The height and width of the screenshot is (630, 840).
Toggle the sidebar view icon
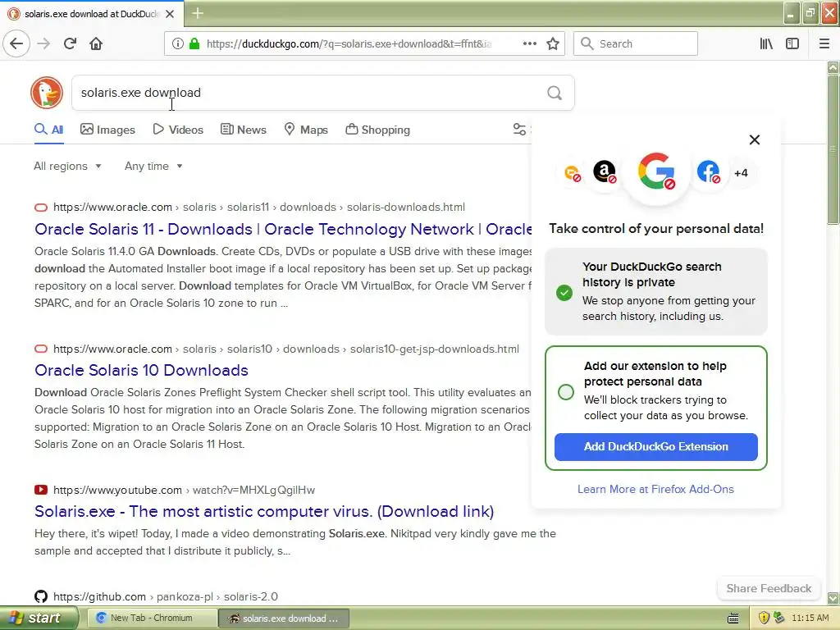[x=792, y=43]
